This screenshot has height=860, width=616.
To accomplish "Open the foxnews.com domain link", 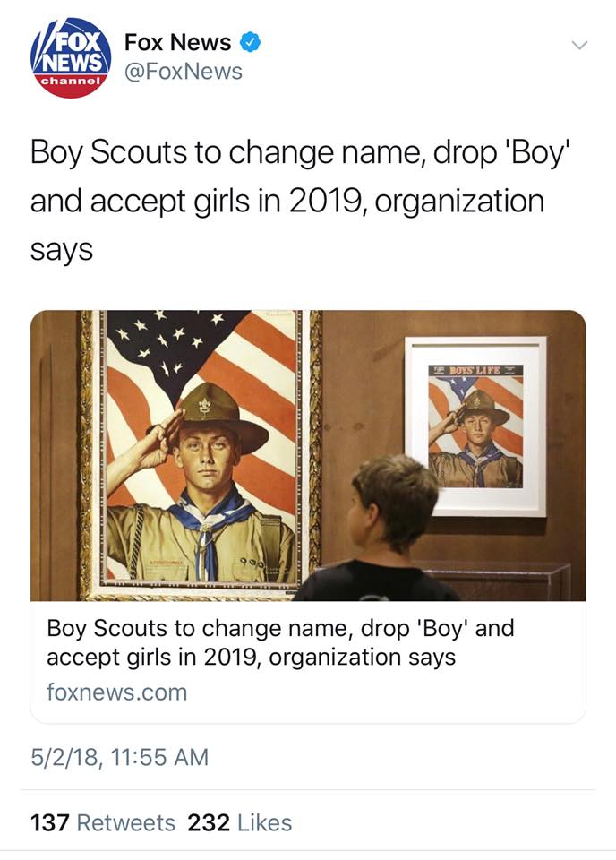I will [x=116, y=692].
